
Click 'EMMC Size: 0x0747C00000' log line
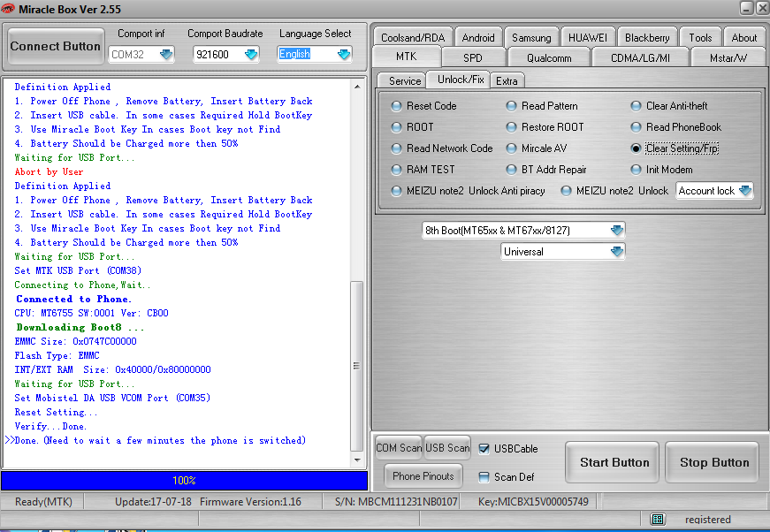click(76, 341)
